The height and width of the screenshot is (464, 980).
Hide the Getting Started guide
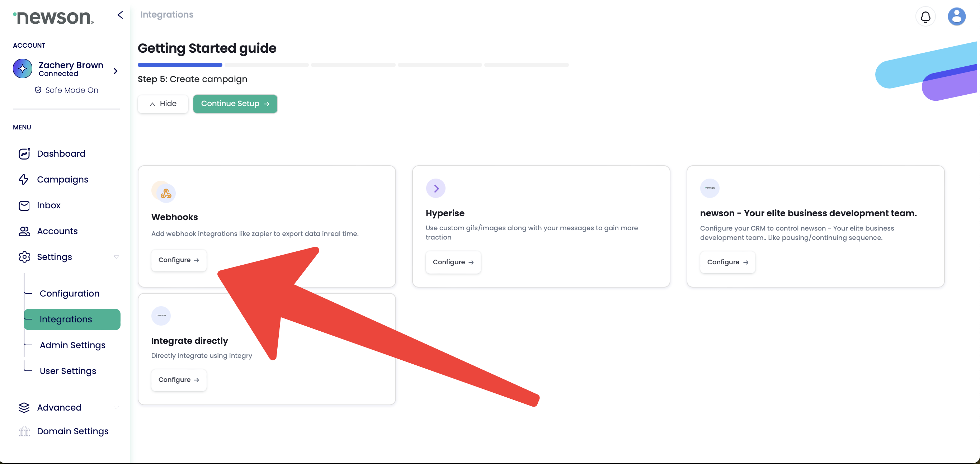point(163,104)
